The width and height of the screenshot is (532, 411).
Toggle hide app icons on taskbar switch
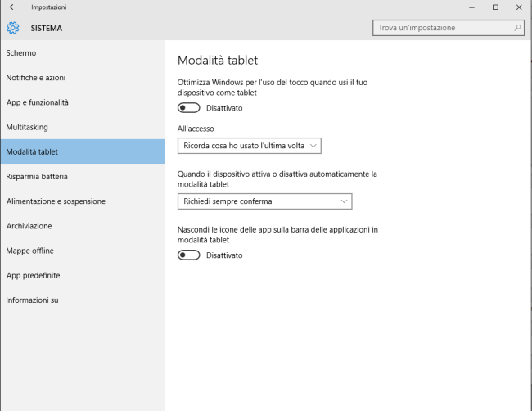(x=188, y=255)
